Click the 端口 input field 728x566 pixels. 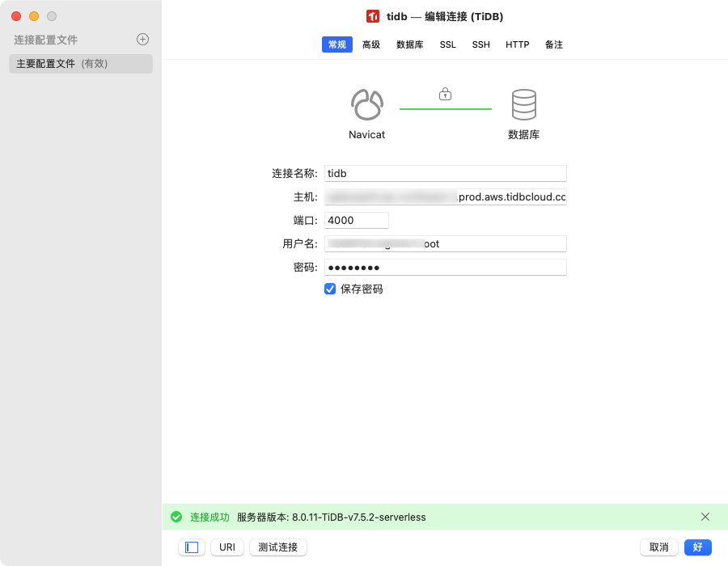click(x=357, y=220)
